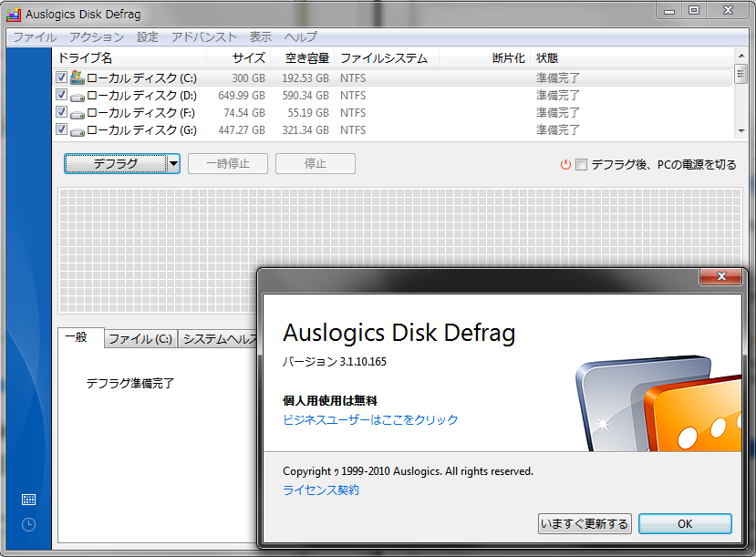Click the デフラグ準備完了 status text

pos(130,384)
